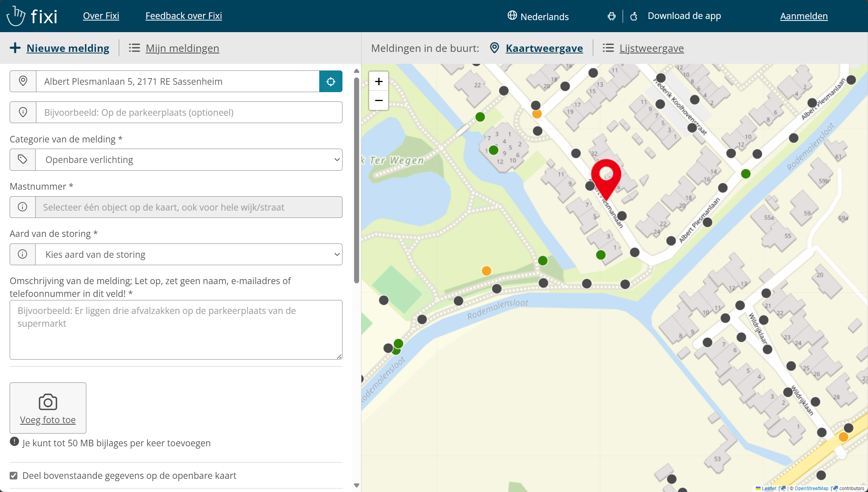Zoom in on the map
The width and height of the screenshot is (868, 492).
[378, 81]
